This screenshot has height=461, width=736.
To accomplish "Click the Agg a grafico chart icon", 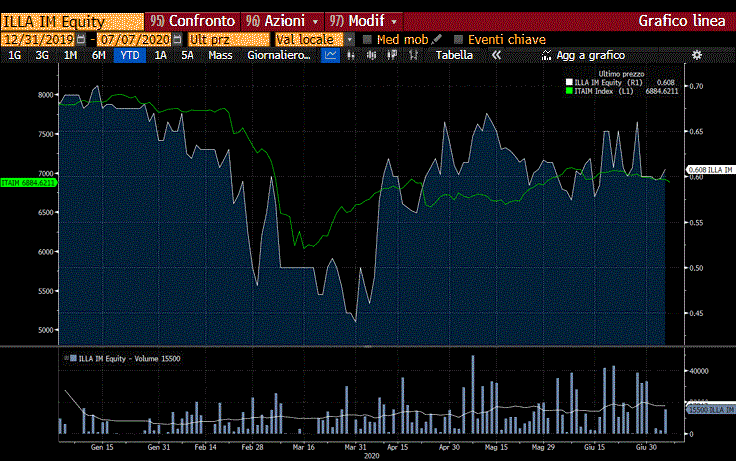I will point(546,55).
